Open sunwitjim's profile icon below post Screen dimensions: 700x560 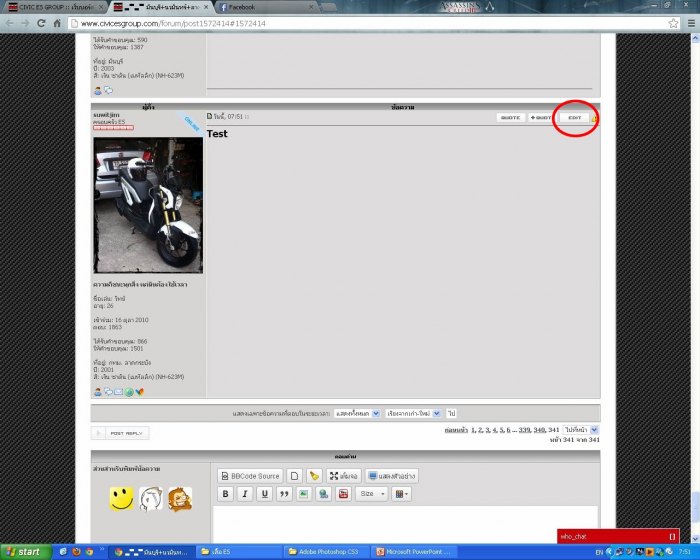coord(98,392)
